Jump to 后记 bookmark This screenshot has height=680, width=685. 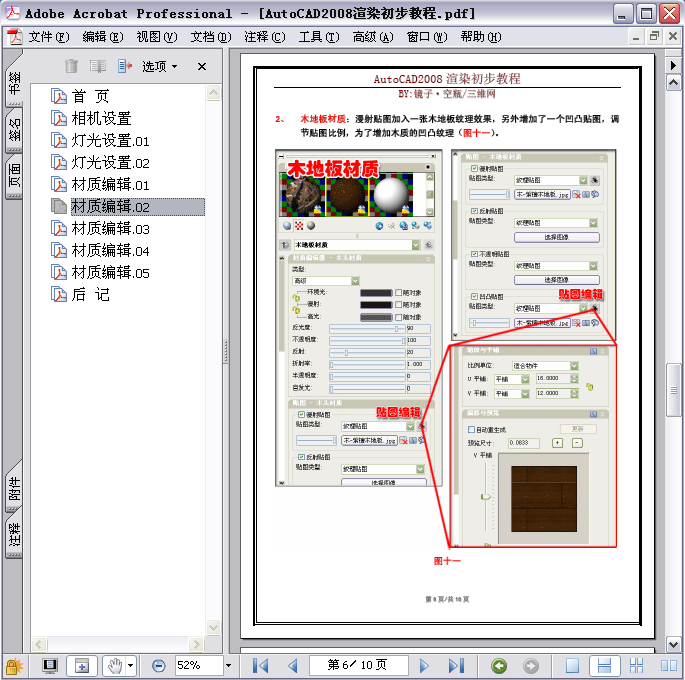(x=90, y=295)
